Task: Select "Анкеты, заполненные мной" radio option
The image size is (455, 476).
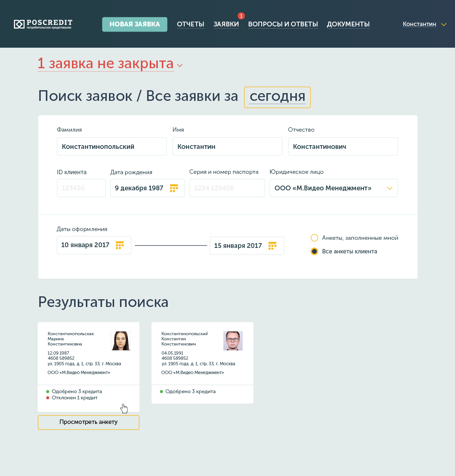Action: click(314, 238)
